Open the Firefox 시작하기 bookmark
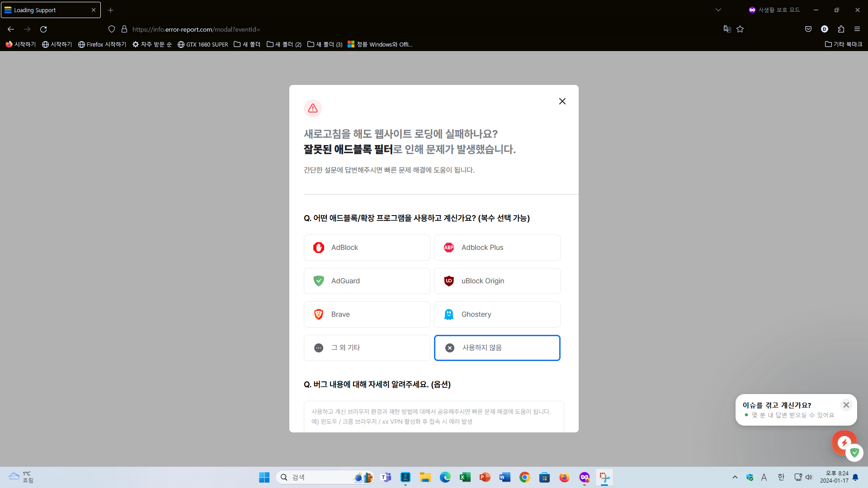Image resolution: width=868 pixels, height=488 pixels. [102, 44]
